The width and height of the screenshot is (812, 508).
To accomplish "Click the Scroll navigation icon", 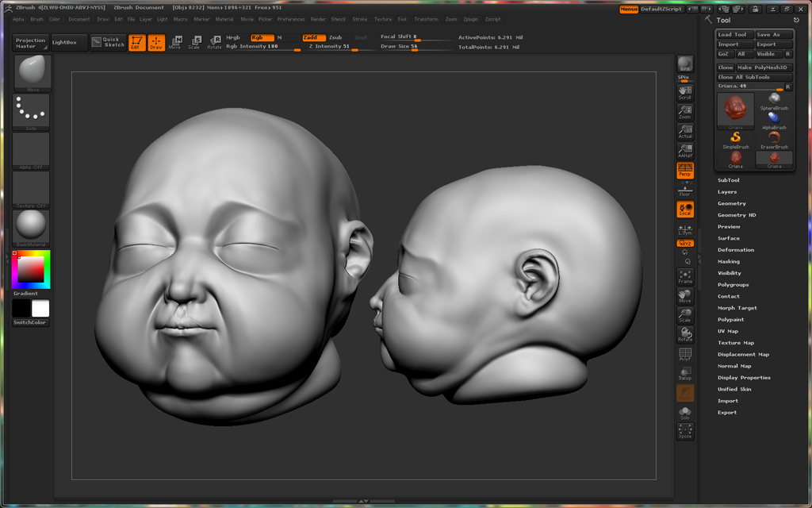I will pyautogui.click(x=685, y=93).
